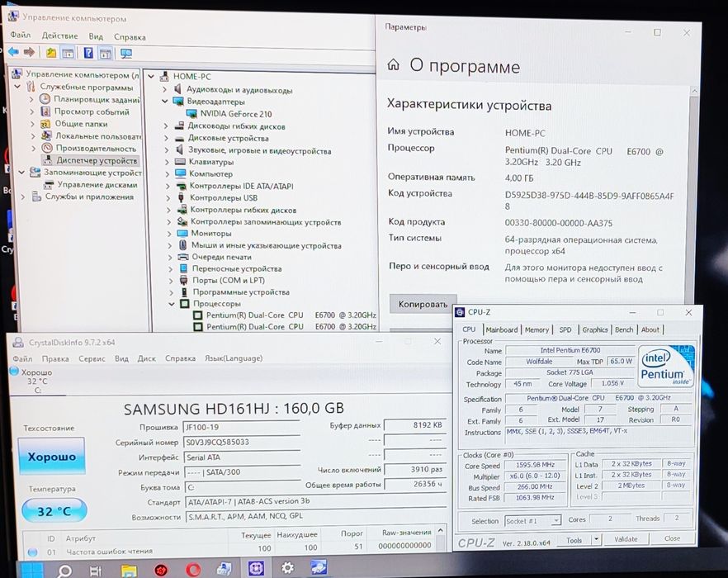Image resolution: width=728 pixels, height=578 pixels.
Task: Click the Help question mark toolbar icon
Action: point(87,53)
